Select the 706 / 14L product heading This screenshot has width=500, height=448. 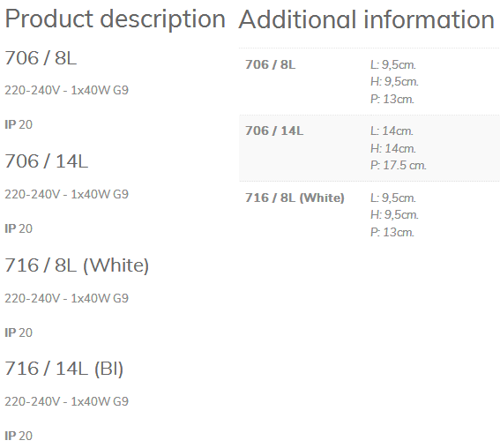[x=46, y=161]
